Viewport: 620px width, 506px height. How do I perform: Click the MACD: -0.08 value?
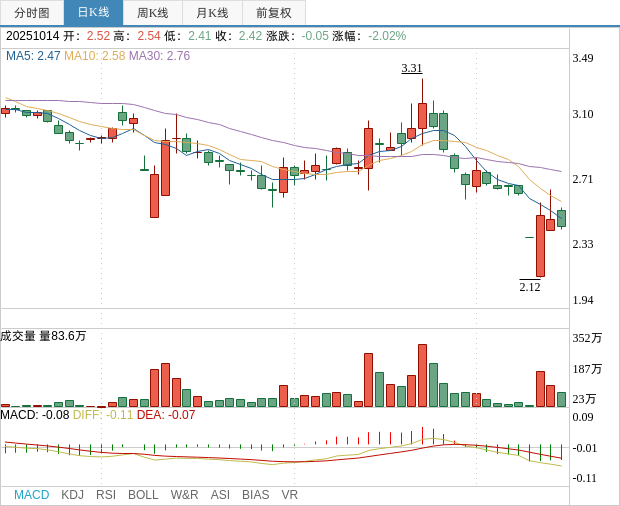(35, 415)
